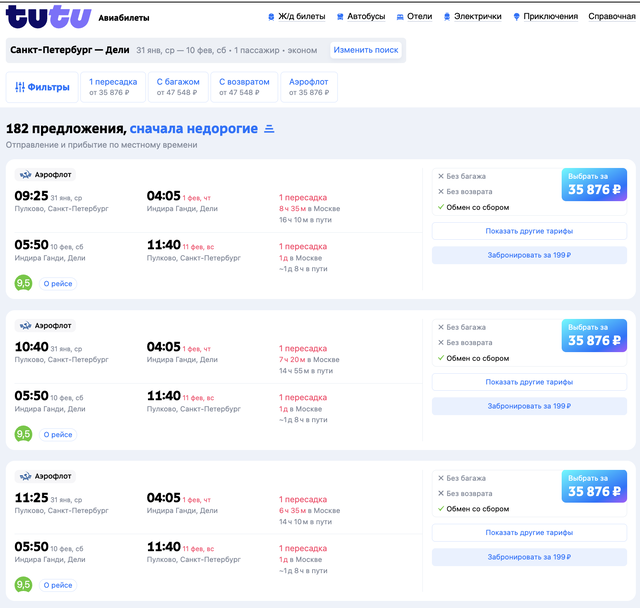The height and width of the screenshot is (608, 640).
Task: Click the bus icon beside Автобусы
Action: coord(340,17)
